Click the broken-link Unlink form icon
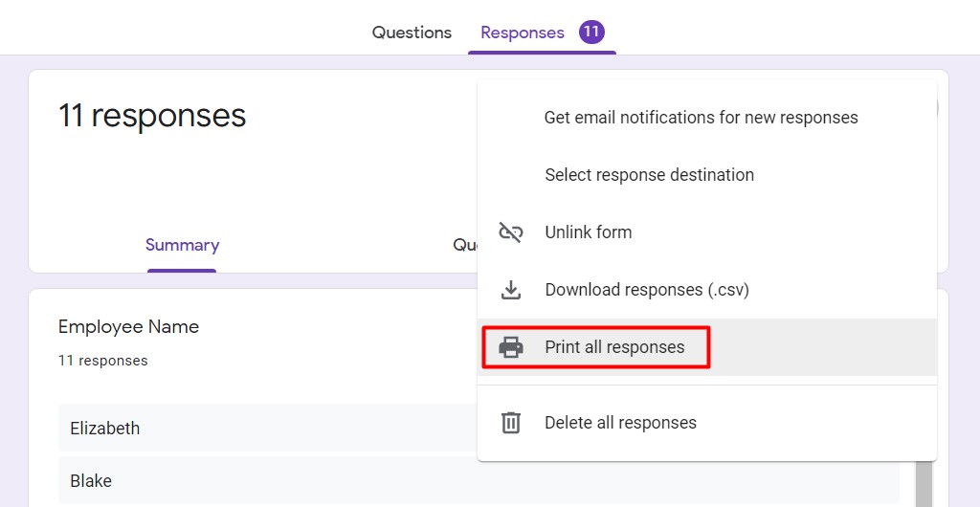Screen dimensions: 980x507 pos(511,232)
